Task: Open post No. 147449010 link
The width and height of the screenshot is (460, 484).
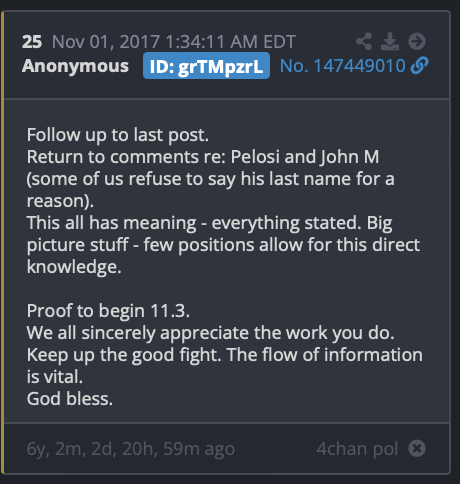Action: point(343,66)
